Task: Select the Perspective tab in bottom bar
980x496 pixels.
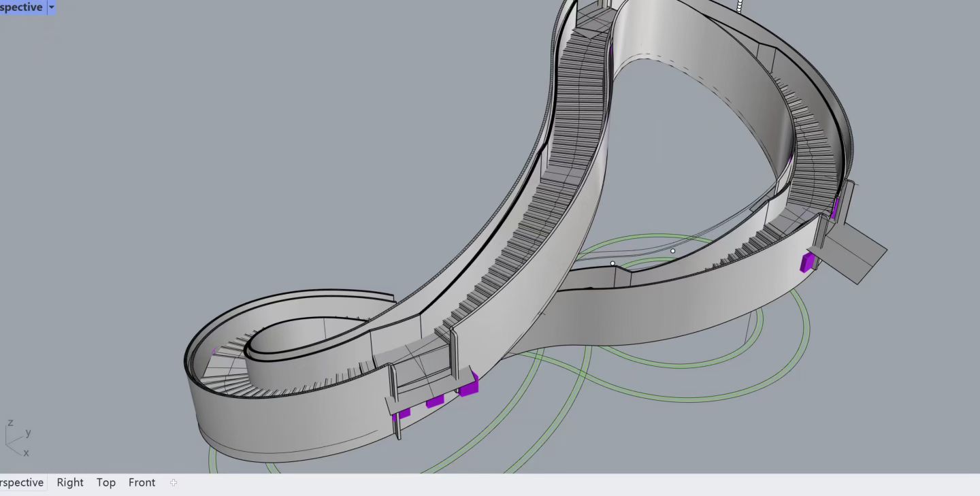Action: pyautogui.click(x=21, y=482)
